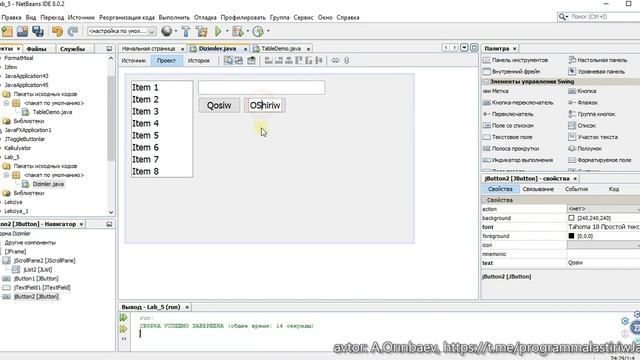Maximize the editor window with corner icon

[x=474, y=48]
